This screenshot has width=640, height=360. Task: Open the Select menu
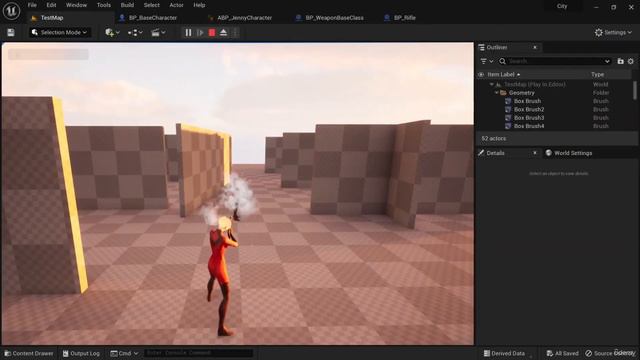pos(151,5)
